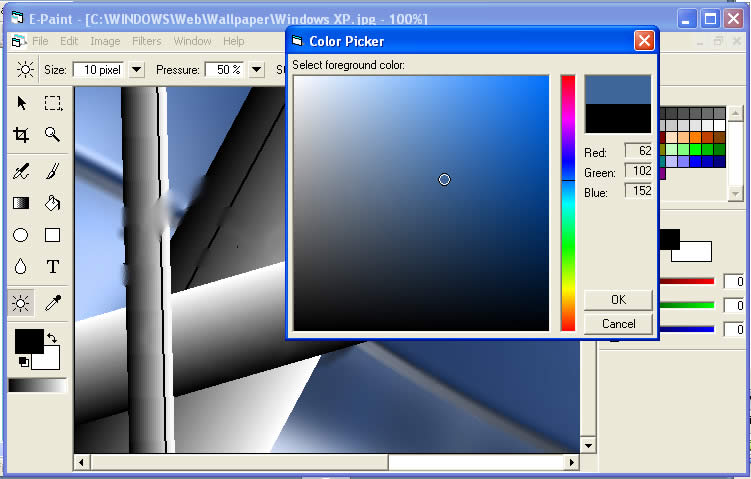751x479 pixels.
Task: Open the Help menu
Action: [x=233, y=41]
